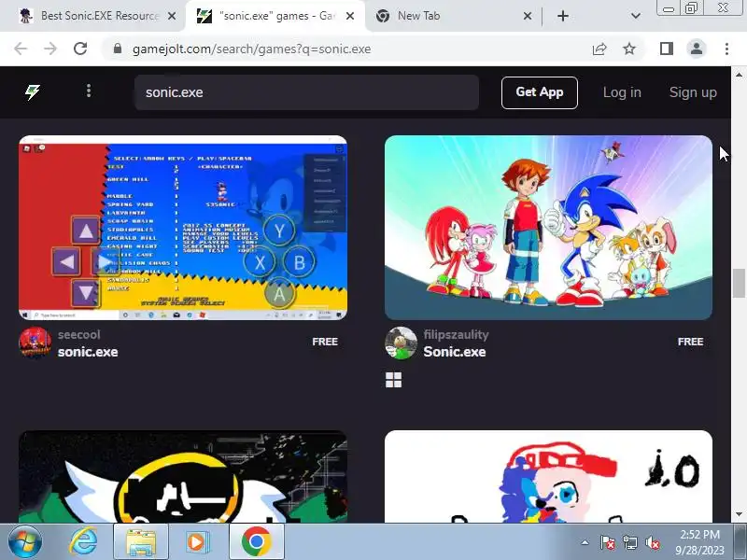Open the Action Center flag icon
This screenshot has height=560, width=747.
tap(608, 542)
